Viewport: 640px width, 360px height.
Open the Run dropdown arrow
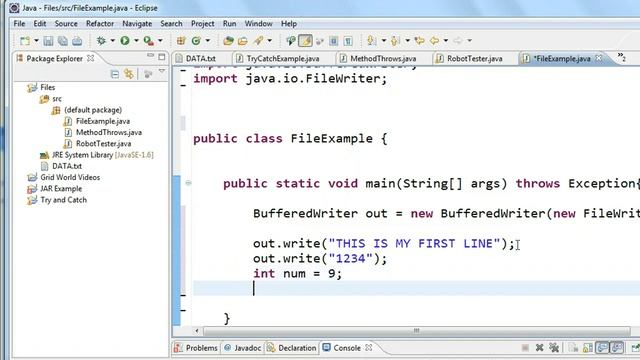tap(136, 40)
